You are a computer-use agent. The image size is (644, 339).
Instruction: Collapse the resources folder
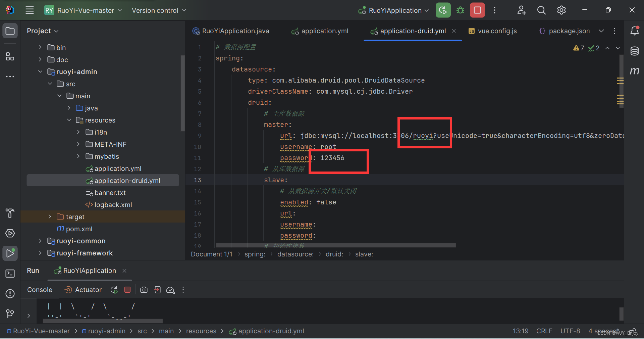69,120
